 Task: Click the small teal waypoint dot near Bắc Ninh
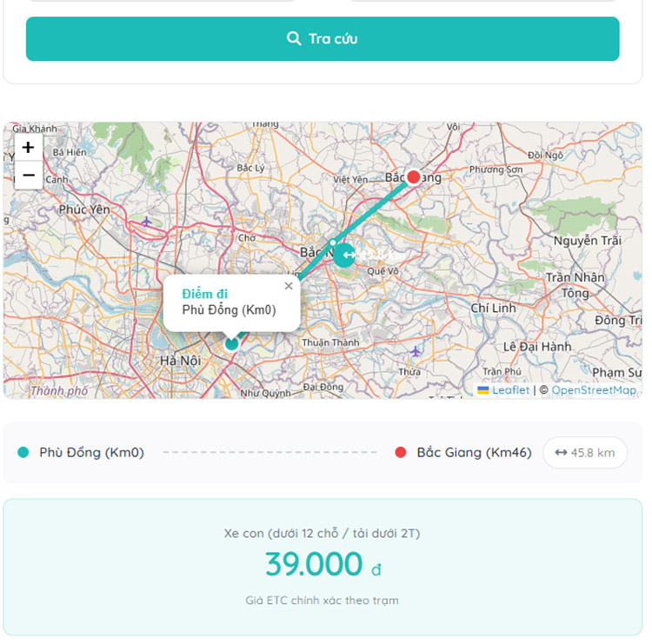pos(333,243)
